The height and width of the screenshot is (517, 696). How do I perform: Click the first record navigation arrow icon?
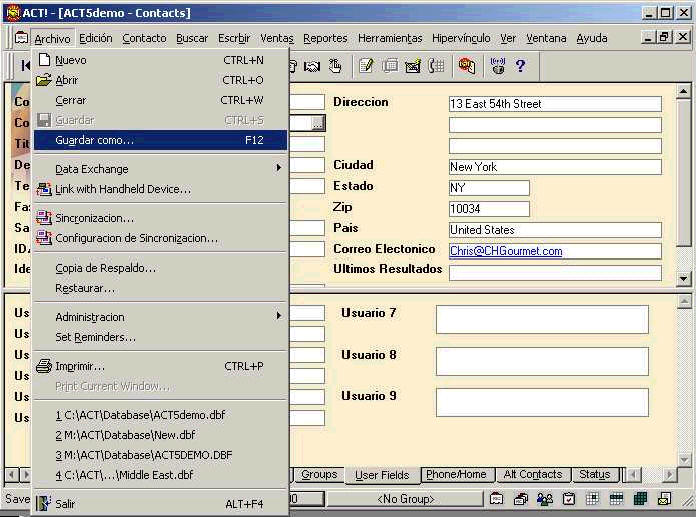click(25, 66)
